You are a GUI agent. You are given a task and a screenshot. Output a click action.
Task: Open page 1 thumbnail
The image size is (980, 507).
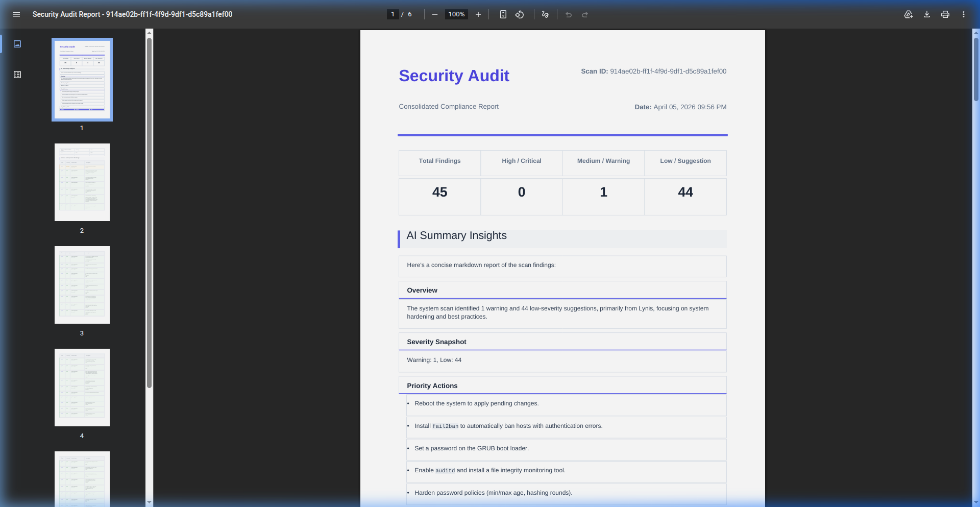point(82,80)
